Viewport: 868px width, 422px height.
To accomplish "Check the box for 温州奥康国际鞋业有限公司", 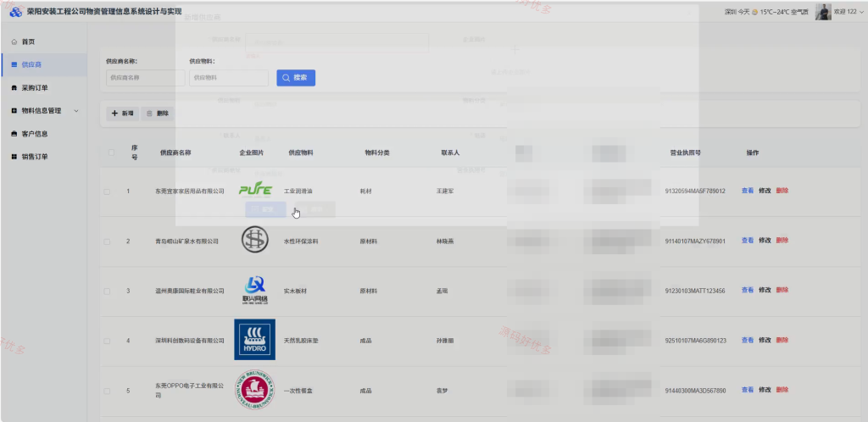I will [107, 291].
